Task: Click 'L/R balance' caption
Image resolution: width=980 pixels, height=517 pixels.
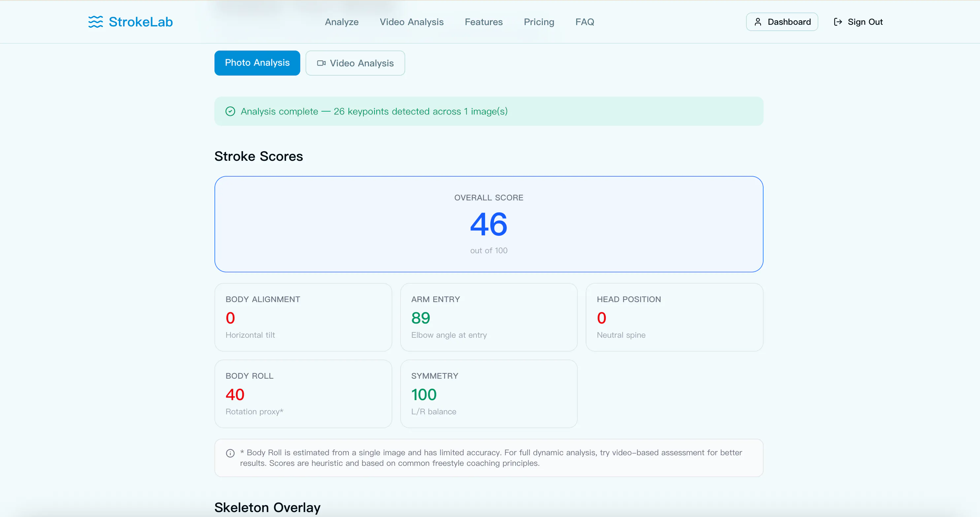Action: coord(433,412)
